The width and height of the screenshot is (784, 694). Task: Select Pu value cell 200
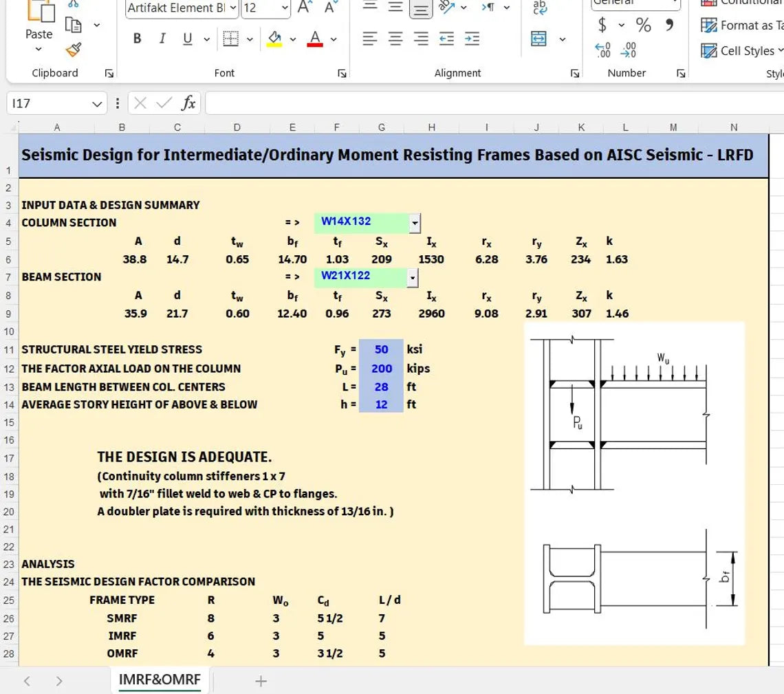pyautogui.click(x=381, y=369)
